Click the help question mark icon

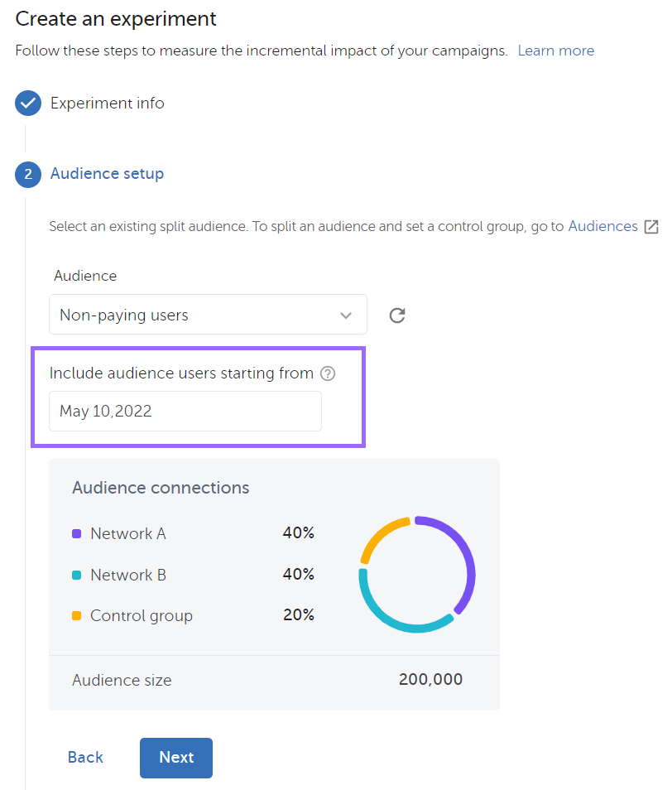[x=328, y=373]
